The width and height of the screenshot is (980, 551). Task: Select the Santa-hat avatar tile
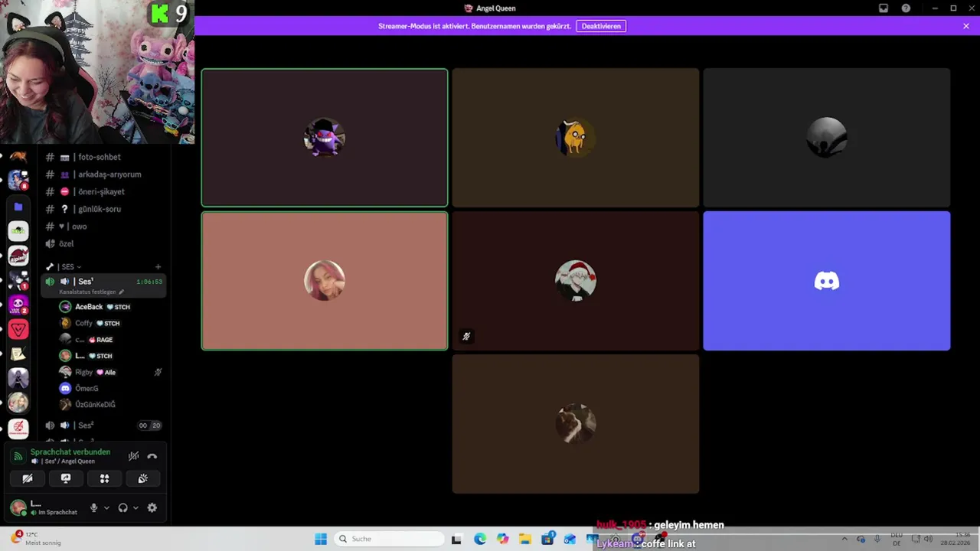pyautogui.click(x=576, y=281)
